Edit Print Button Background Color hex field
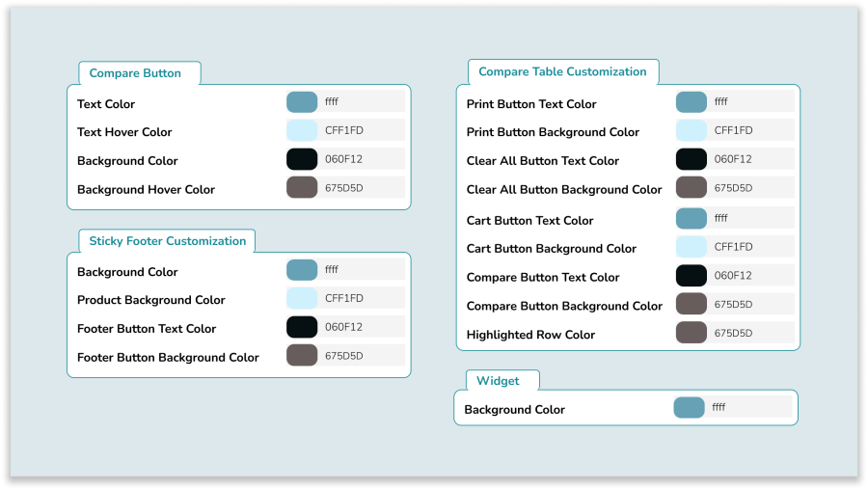The image size is (868, 490). 752,131
